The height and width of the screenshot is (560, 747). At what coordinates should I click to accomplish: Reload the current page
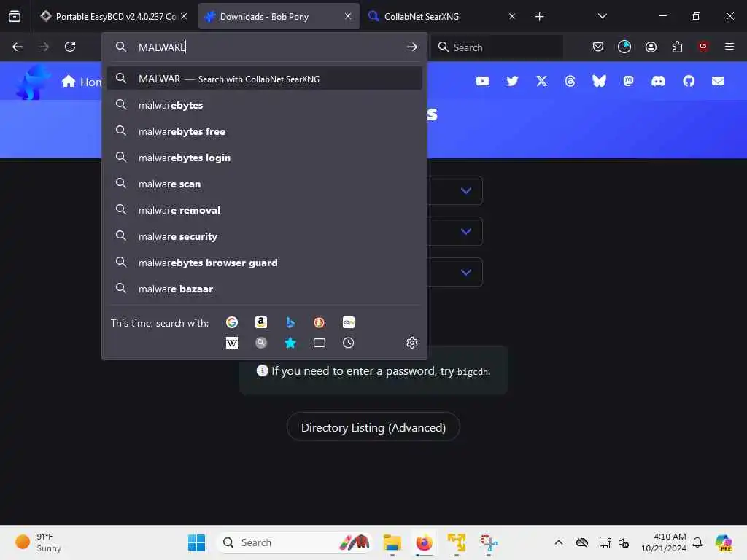click(70, 47)
